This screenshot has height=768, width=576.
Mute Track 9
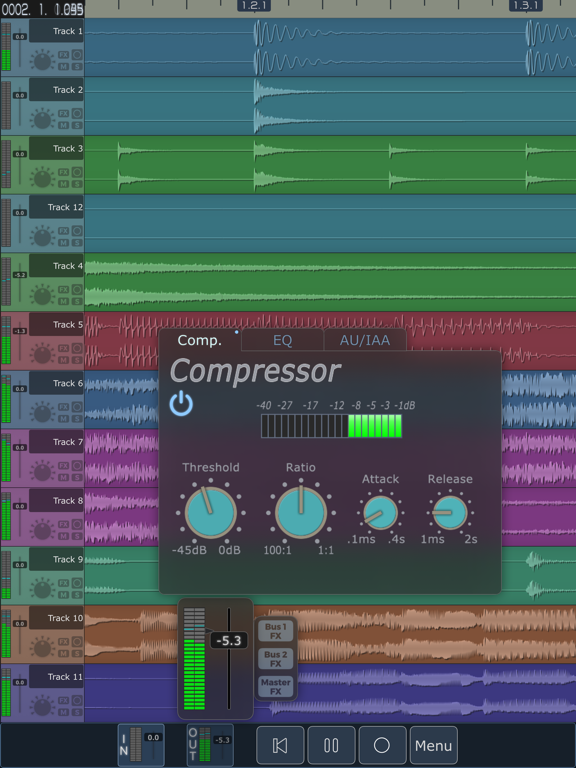tap(64, 595)
